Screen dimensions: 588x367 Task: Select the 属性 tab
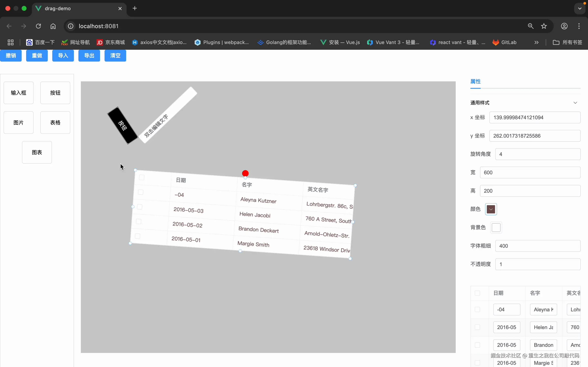click(x=475, y=82)
